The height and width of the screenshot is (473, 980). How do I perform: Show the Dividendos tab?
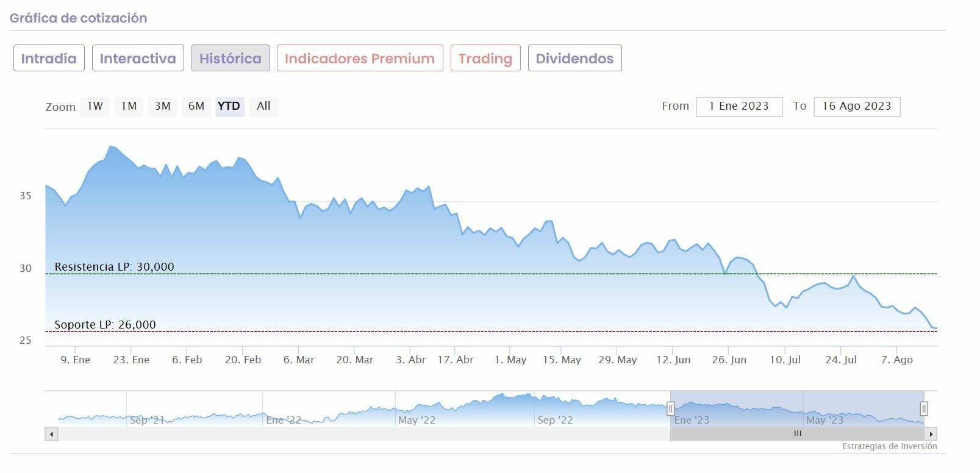point(574,59)
